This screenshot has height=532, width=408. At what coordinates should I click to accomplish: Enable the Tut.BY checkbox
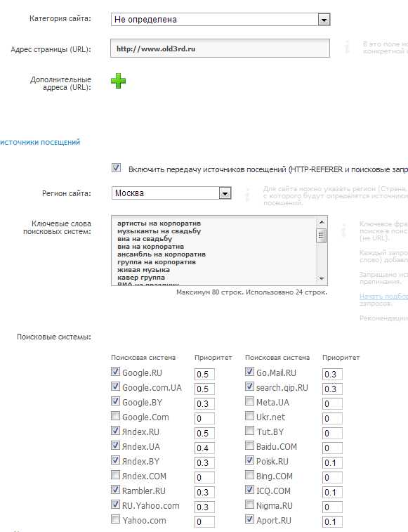click(x=249, y=431)
